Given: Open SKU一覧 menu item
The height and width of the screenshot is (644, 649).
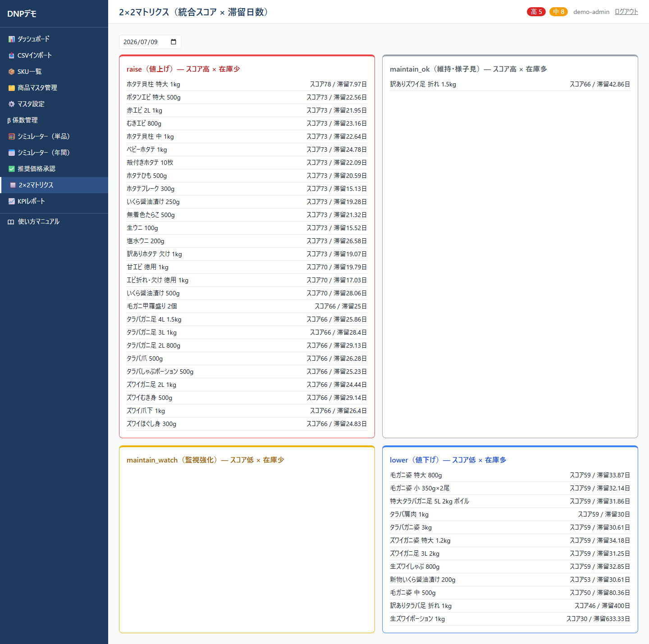Looking at the screenshot, I should (x=54, y=72).
